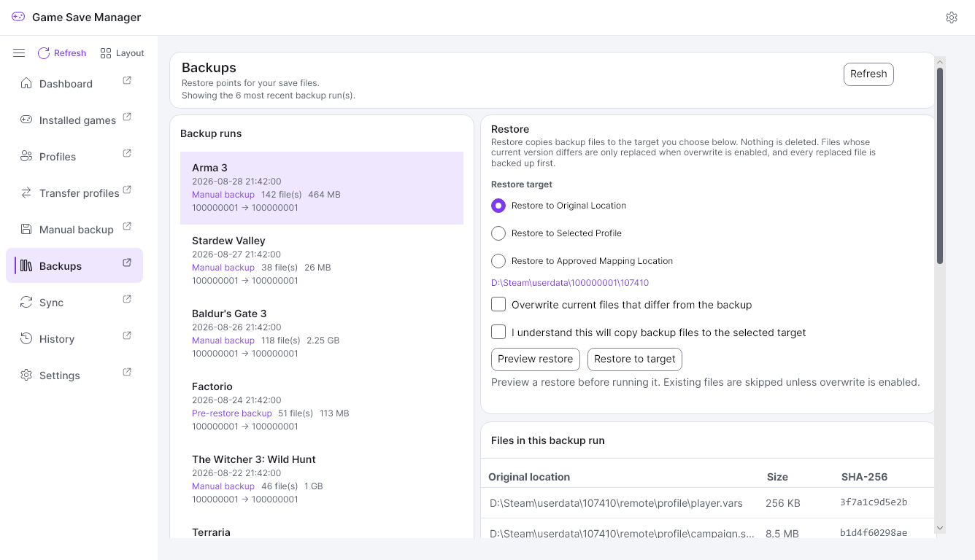975x560 pixels.
Task: Select the Factorio backup run
Action: coord(322,407)
